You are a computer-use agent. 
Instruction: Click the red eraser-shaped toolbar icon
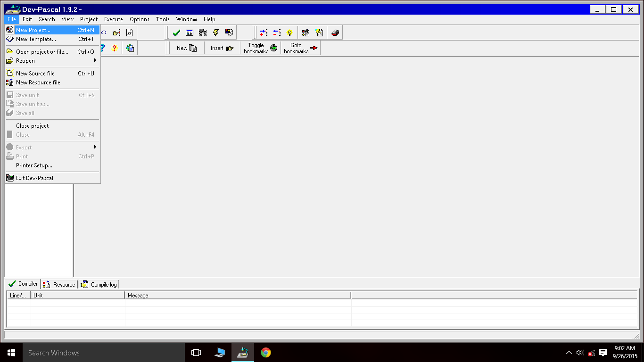point(335,33)
